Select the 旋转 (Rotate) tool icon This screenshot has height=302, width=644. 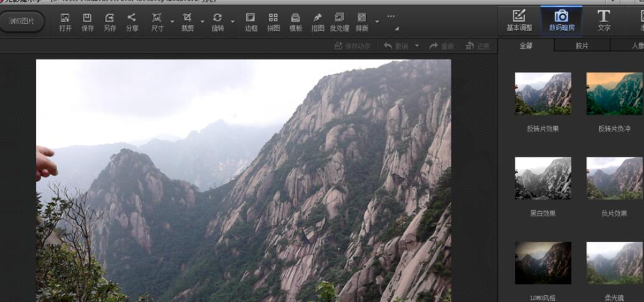[x=218, y=17]
